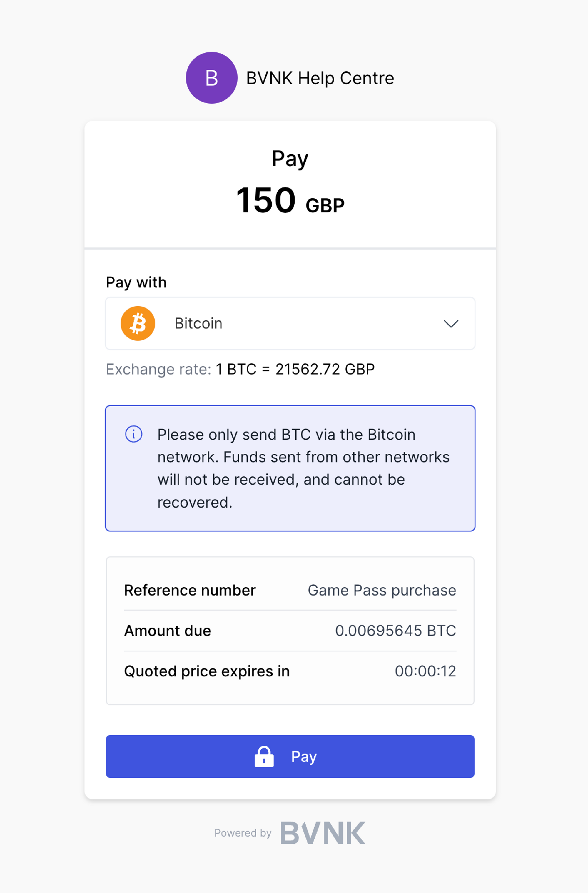
Task: Click the BVNK logo in footer
Action: 323,833
